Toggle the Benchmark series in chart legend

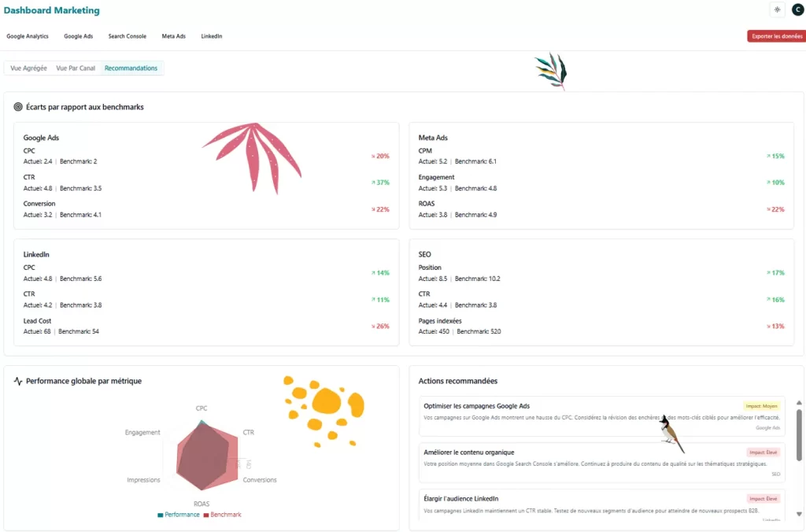[x=222, y=515]
